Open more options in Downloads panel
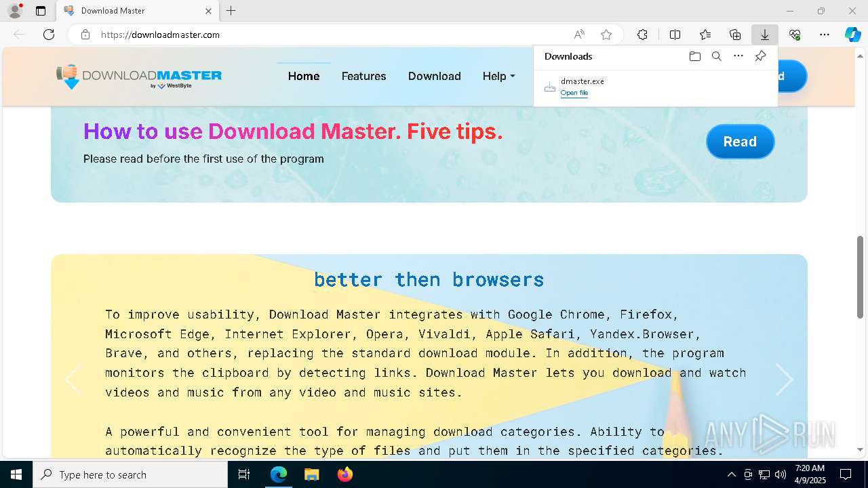The width and height of the screenshot is (868, 488). [x=738, y=56]
